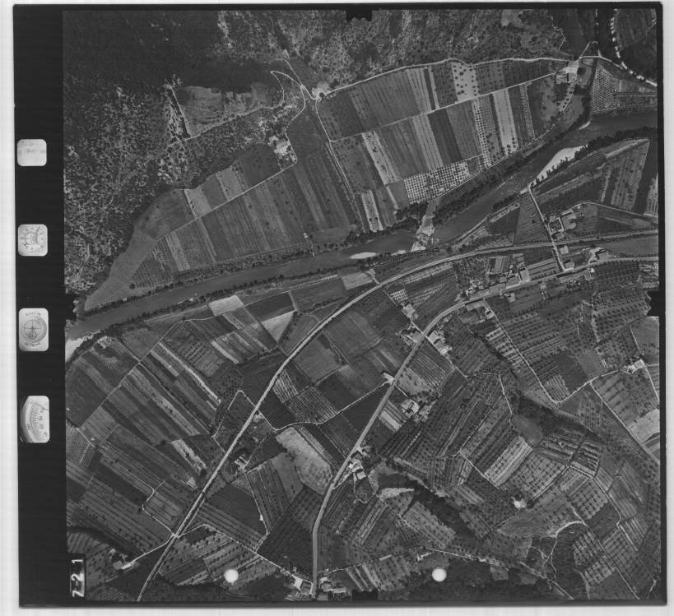Select the building cluster on the river's north bank
The width and height of the screenshot is (674, 616).
point(425,229)
